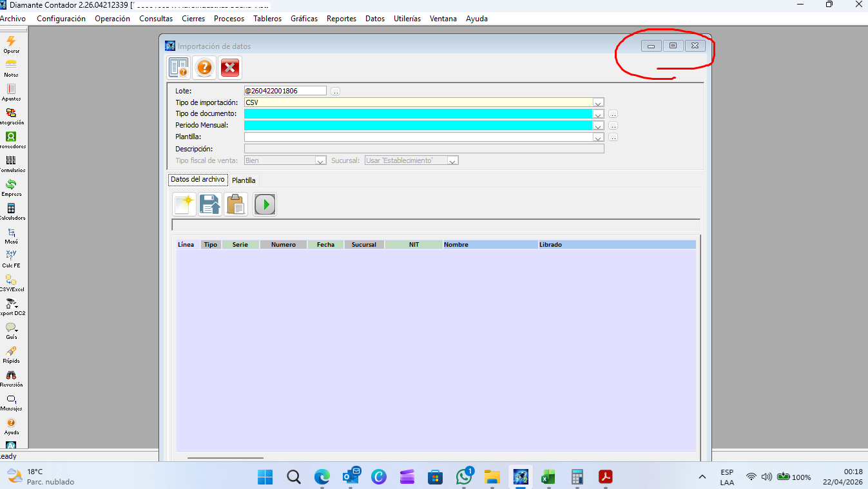The width and height of the screenshot is (868, 489).
Task: Open the Reversión sidebar tool
Action: click(11, 376)
